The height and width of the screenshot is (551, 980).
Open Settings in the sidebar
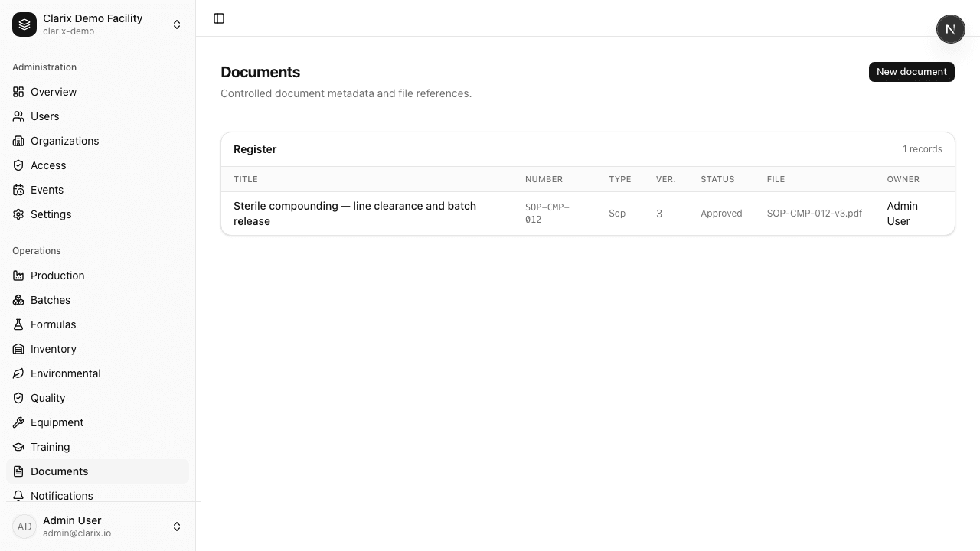tap(97, 214)
